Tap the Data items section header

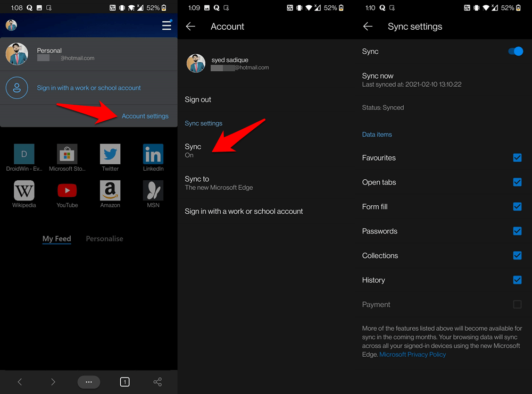[x=377, y=135]
